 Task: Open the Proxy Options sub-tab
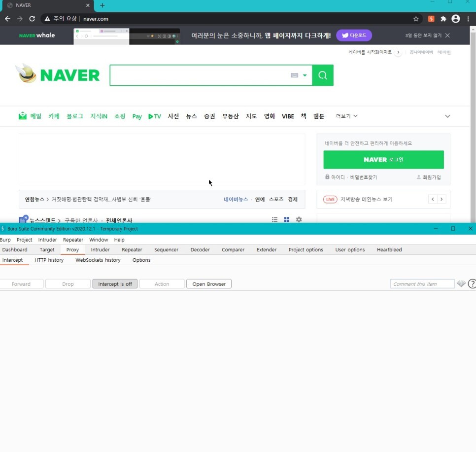[x=141, y=260]
